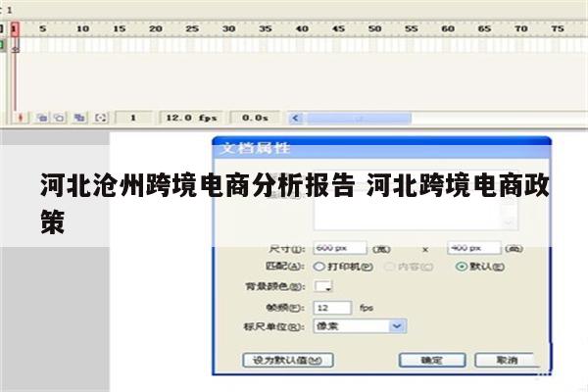Click the 取消 button
Image resolution: width=588 pixels, height=392 pixels.
click(507, 361)
